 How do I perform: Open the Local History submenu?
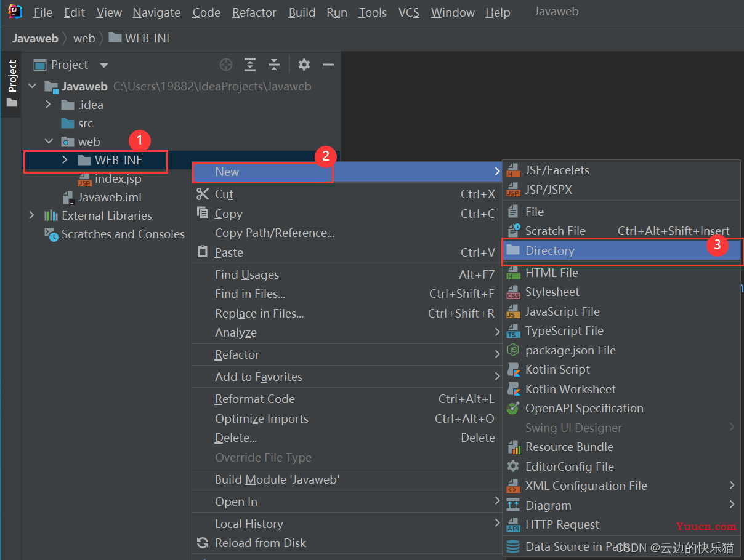point(347,524)
